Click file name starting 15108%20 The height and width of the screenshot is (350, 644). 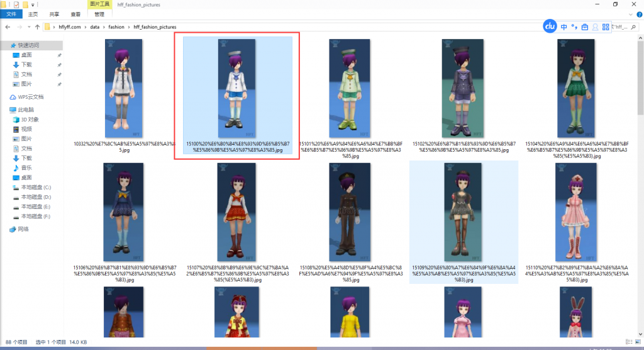[351, 273]
